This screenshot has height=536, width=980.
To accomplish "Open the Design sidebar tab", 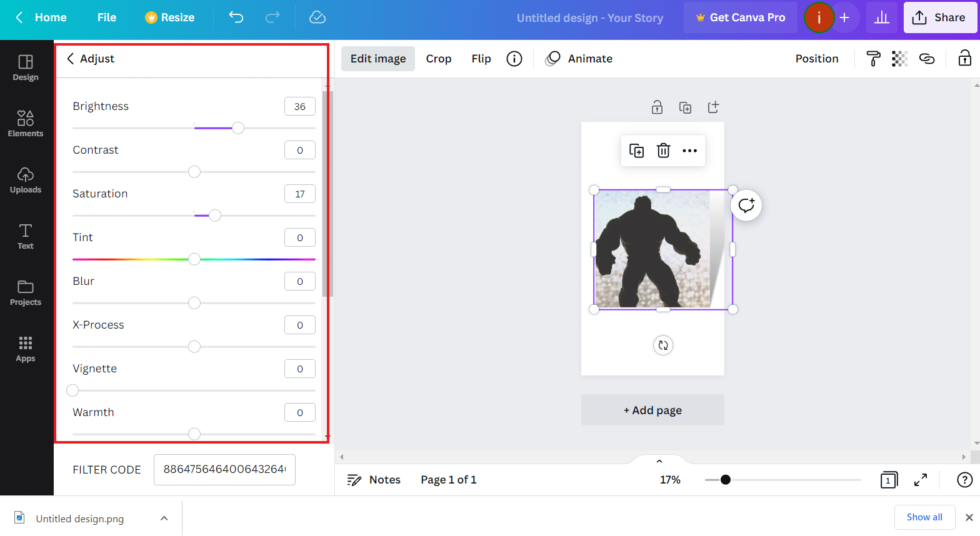I will tap(26, 68).
